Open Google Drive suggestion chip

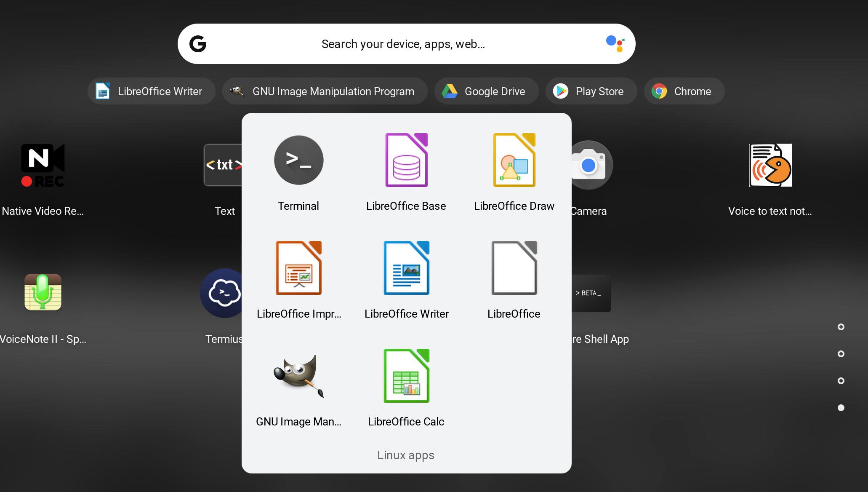pyautogui.click(x=487, y=91)
